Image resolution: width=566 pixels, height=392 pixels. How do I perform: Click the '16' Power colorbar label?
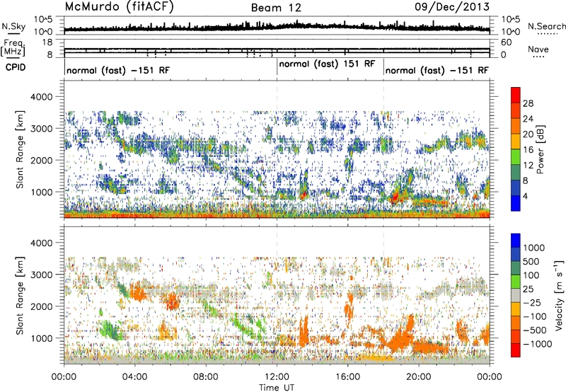click(x=528, y=150)
